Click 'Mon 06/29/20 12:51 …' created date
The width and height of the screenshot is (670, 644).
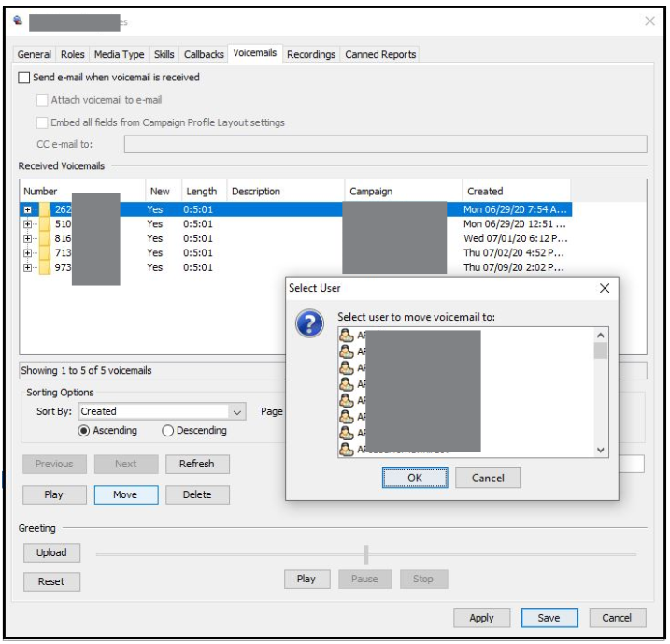(x=515, y=224)
